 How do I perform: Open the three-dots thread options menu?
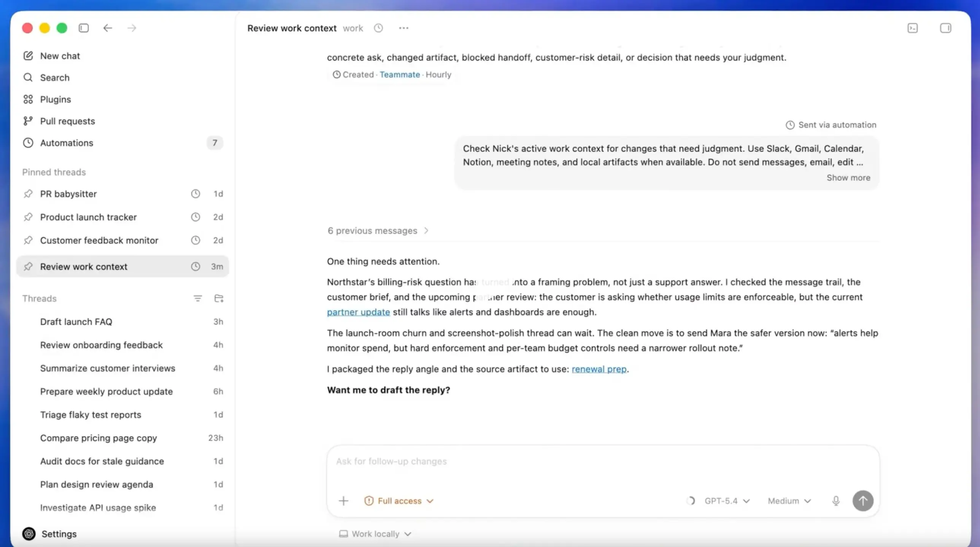click(x=403, y=28)
